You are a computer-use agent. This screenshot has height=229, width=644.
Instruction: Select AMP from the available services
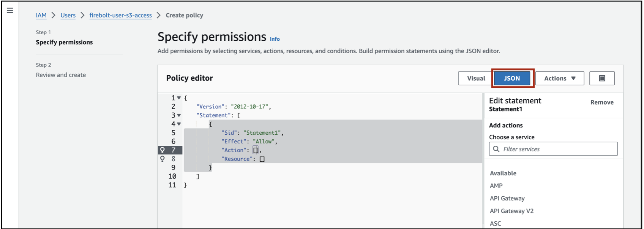pyautogui.click(x=496, y=186)
